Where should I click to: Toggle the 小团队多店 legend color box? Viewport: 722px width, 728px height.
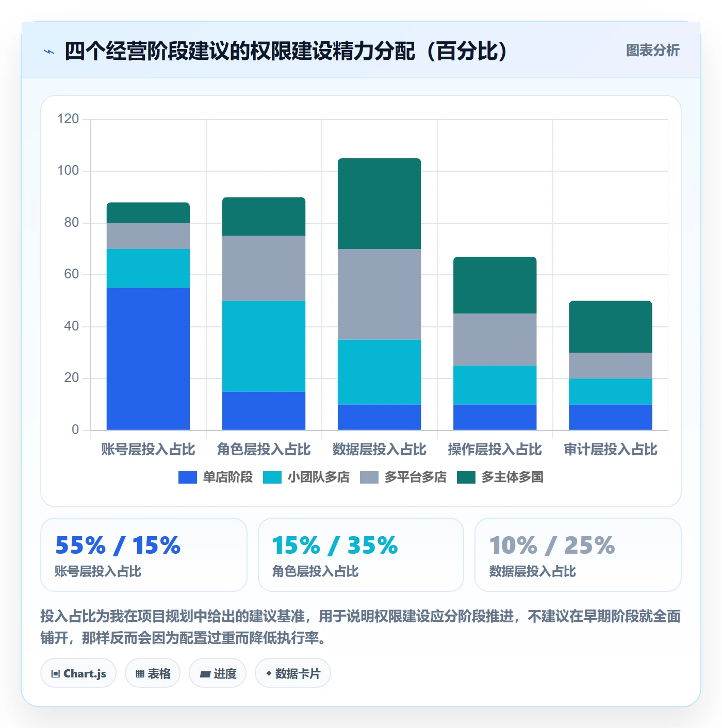pyautogui.click(x=272, y=477)
